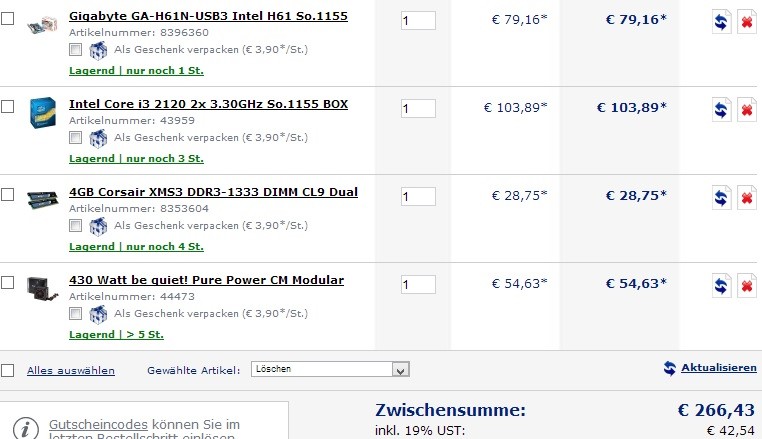This screenshot has width=762, height=439.
Task: Click the Aktualisieren link
Action: 718,368
